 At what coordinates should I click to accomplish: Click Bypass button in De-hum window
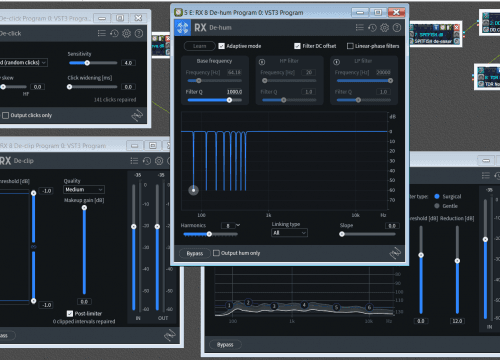pos(195,253)
